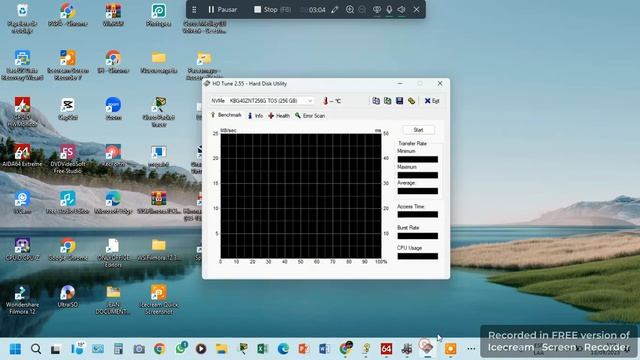Select Google Chrome desktop shortcut
The height and width of the screenshot is (360, 640).
point(68,249)
